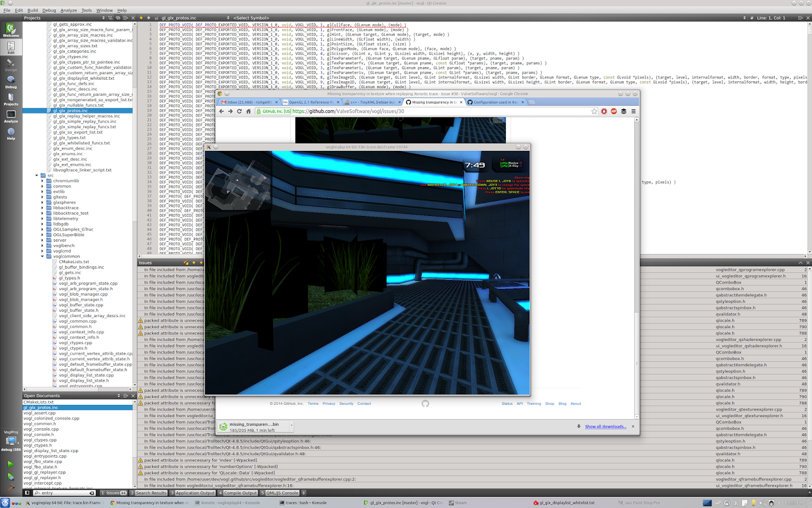The image size is (812, 508).
Task: Expand the OGLSuperBible folder
Action: click(x=43, y=235)
